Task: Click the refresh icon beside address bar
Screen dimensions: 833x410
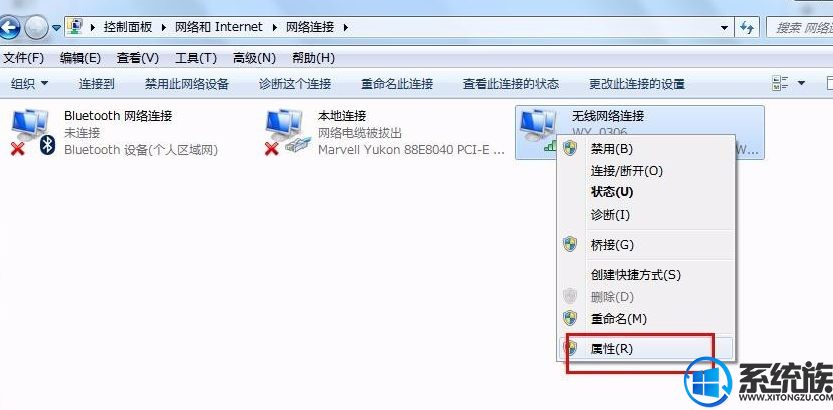Action: pos(747,27)
